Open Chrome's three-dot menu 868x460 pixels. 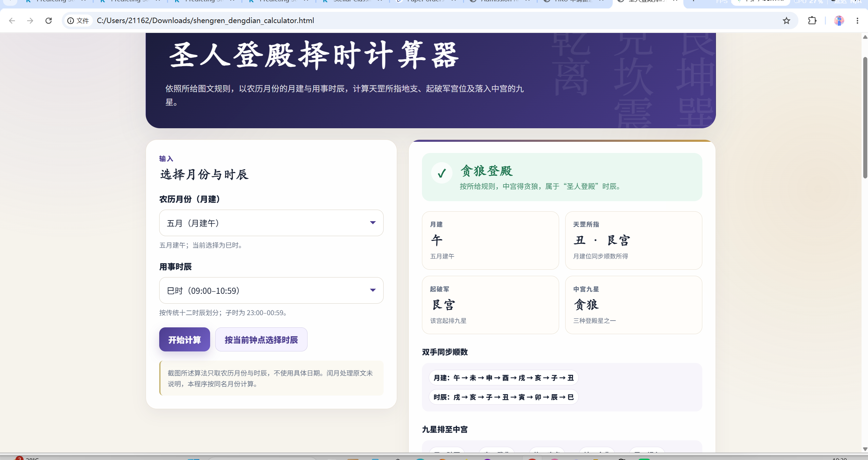pos(857,21)
